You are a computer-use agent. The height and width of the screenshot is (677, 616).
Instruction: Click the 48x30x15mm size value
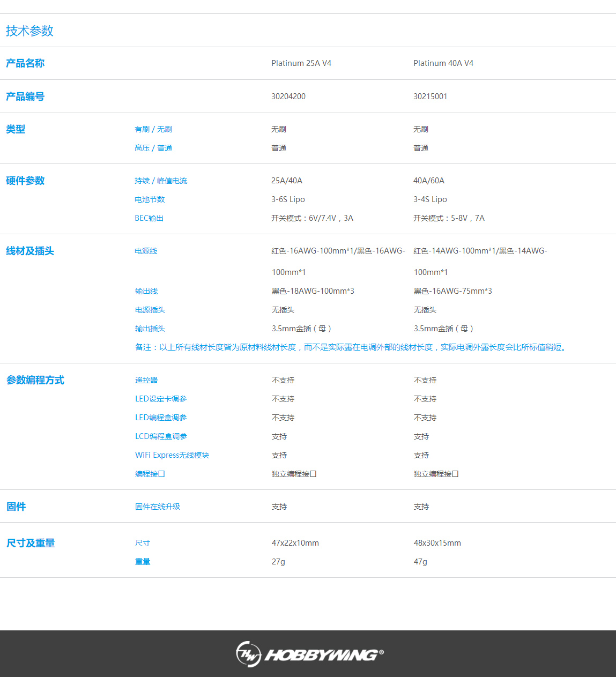tap(437, 543)
